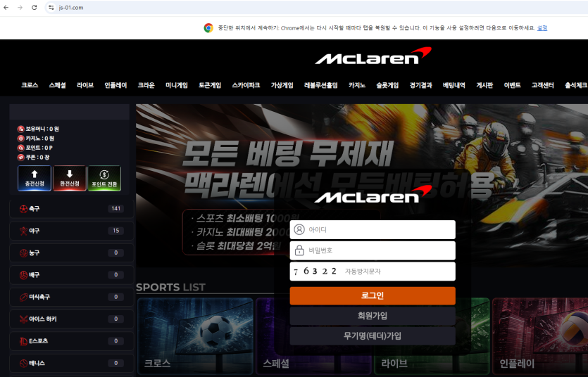Open the 스카이파크 menu item
This screenshot has width=588, height=377.
point(246,85)
